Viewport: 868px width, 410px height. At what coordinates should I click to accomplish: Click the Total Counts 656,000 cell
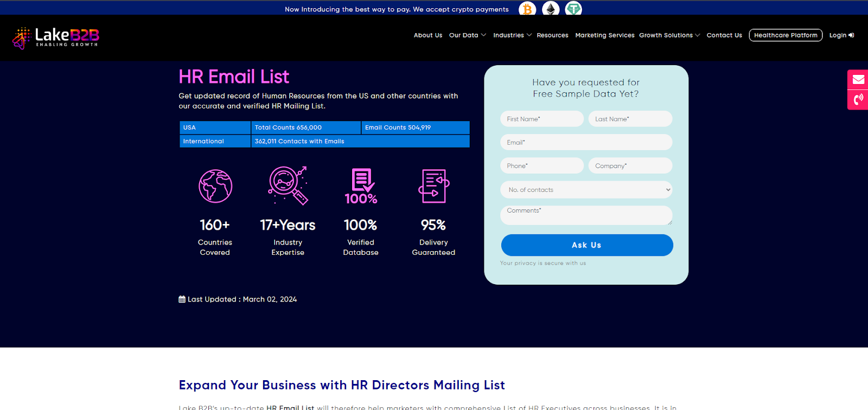tap(306, 127)
